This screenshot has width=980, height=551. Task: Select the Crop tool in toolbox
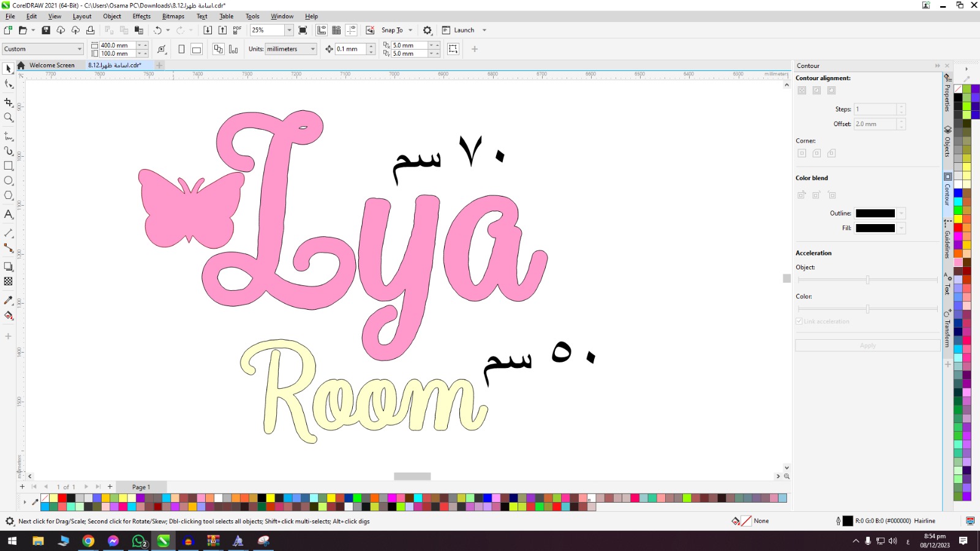tap(9, 102)
